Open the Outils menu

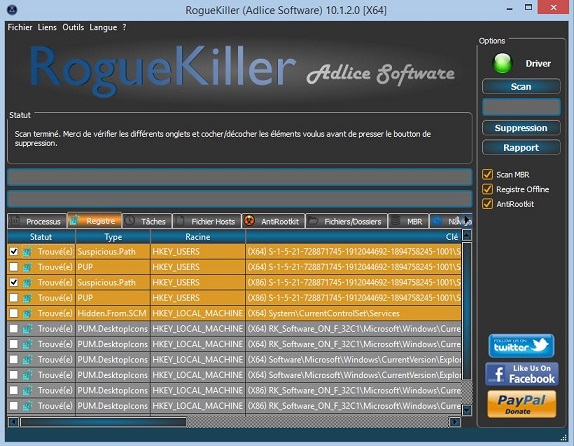(73, 27)
